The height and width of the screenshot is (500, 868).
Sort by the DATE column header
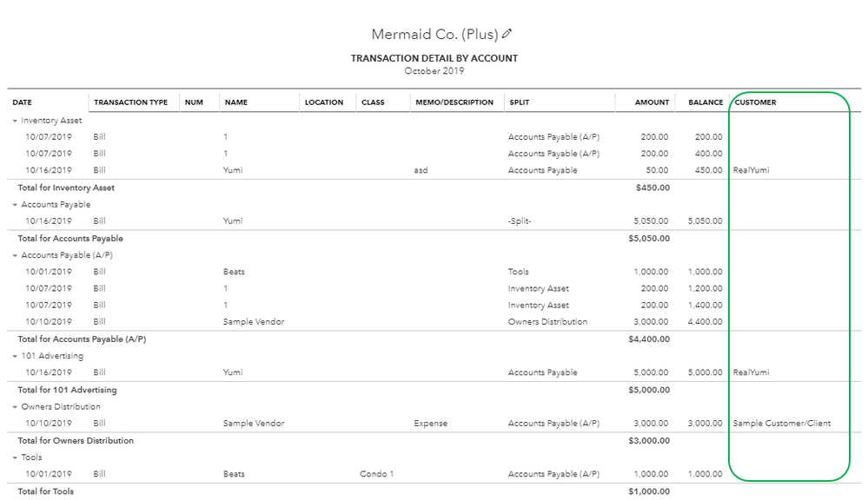pyautogui.click(x=23, y=102)
